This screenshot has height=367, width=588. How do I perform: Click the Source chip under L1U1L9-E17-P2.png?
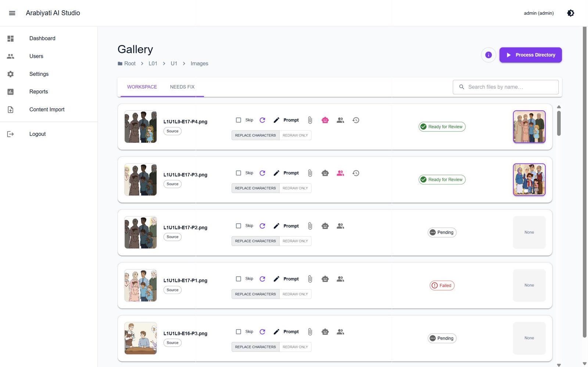click(x=172, y=237)
